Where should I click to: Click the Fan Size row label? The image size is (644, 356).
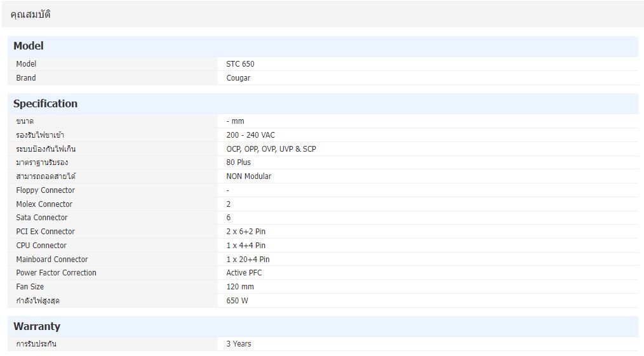(30, 287)
